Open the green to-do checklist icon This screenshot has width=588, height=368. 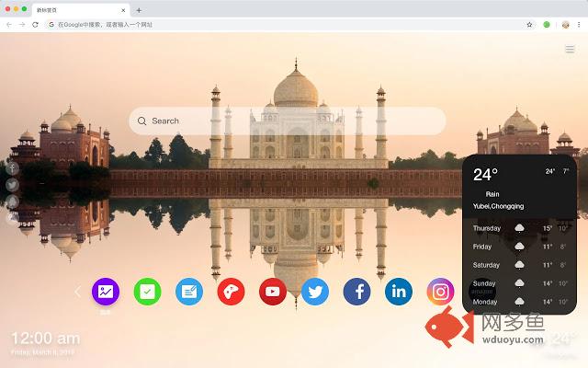pyautogui.click(x=147, y=292)
